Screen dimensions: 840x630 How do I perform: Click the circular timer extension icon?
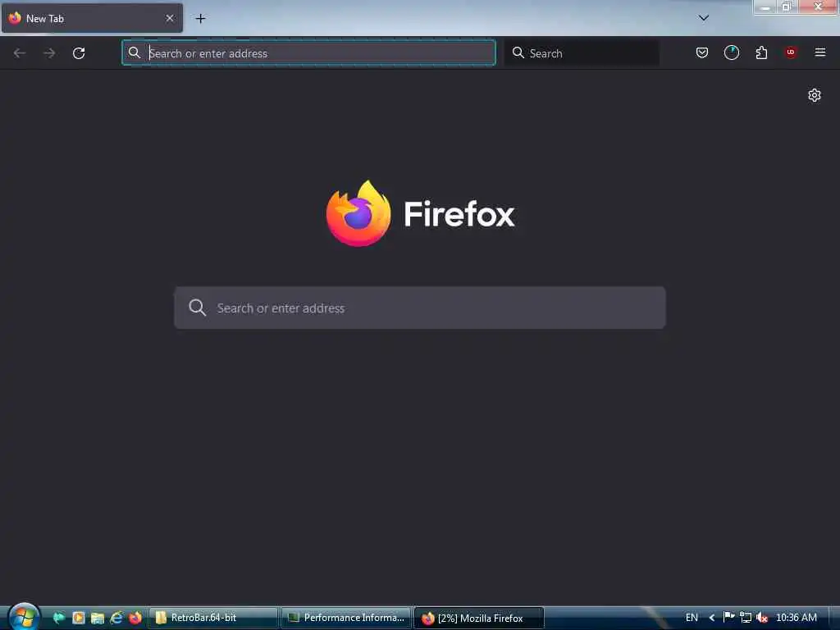pyautogui.click(x=731, y=52)
